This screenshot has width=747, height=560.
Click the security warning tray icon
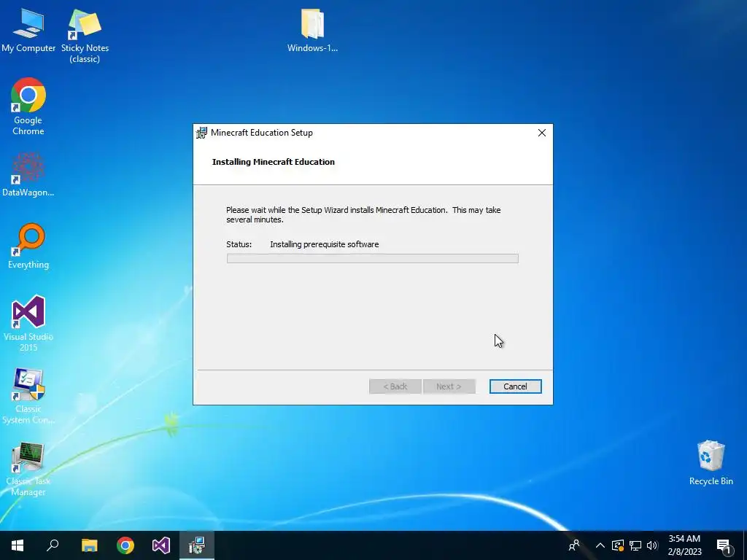pos(618,545)
